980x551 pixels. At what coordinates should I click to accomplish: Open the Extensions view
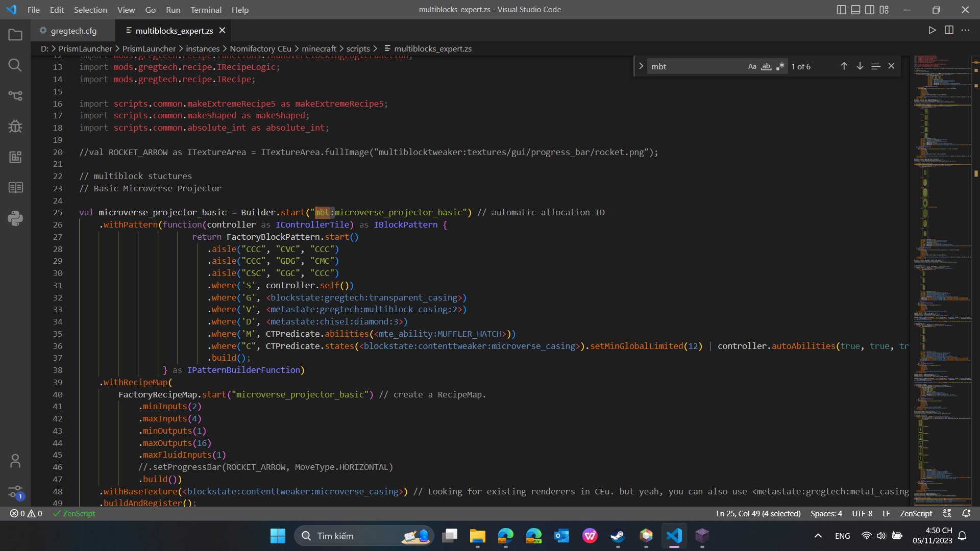pyautogui.click(x=15, y=157)
